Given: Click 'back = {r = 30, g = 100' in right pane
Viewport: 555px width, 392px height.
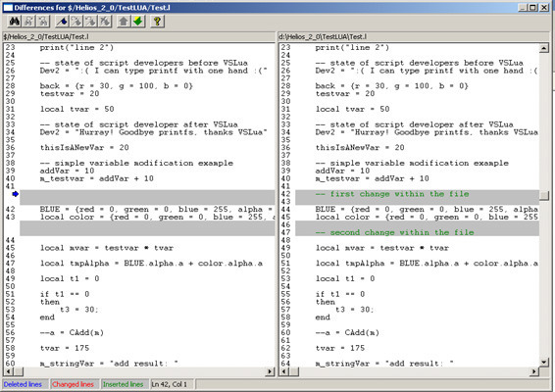Looking at the screenshot, I should point(392,86).
